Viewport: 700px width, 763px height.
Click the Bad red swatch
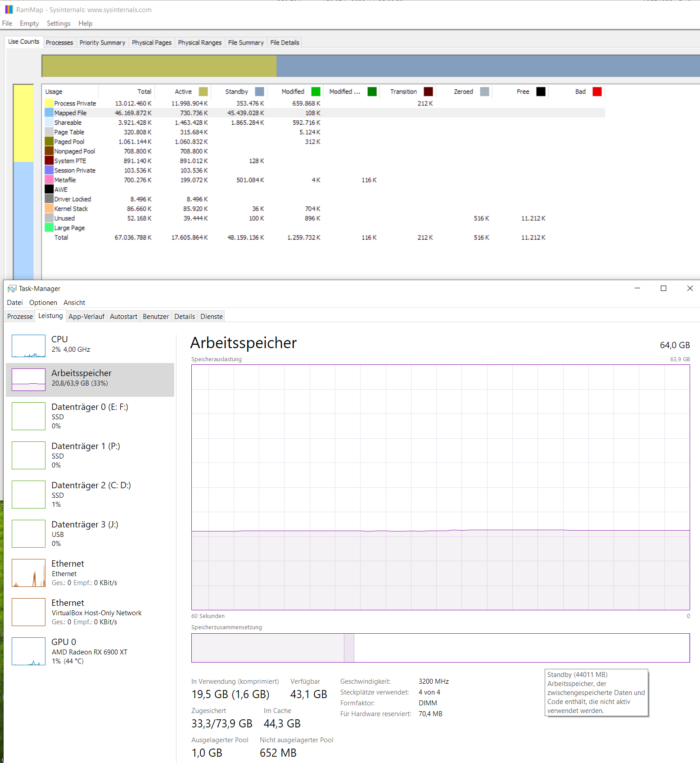pos(597,91)
